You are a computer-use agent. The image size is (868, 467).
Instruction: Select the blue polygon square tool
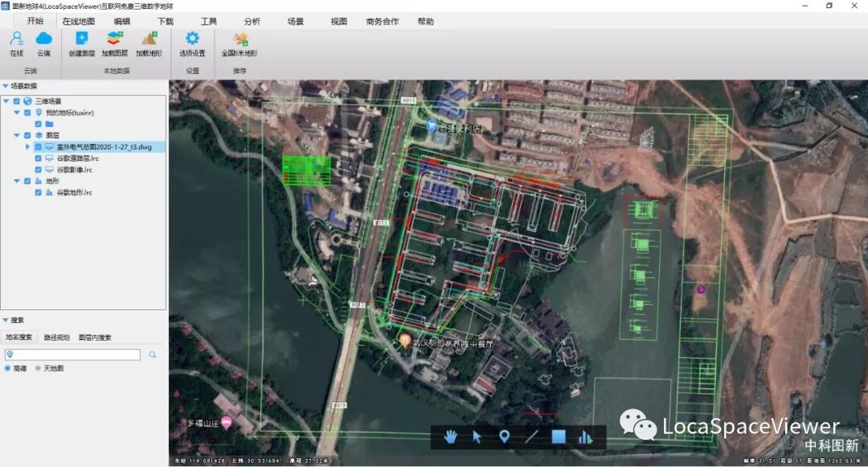coord(559,437)
